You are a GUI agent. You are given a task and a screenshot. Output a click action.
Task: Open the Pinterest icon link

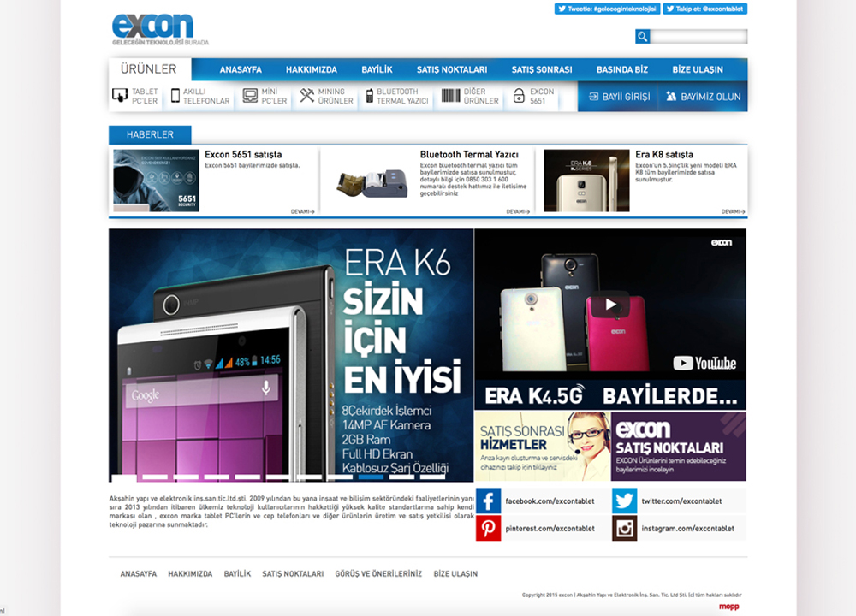pyautogui.click(x=489, y=528)
